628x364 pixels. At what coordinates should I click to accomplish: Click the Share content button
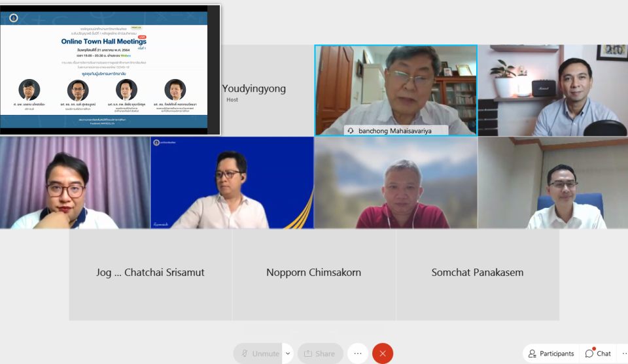pyautogui.click(x=319, y=354)
